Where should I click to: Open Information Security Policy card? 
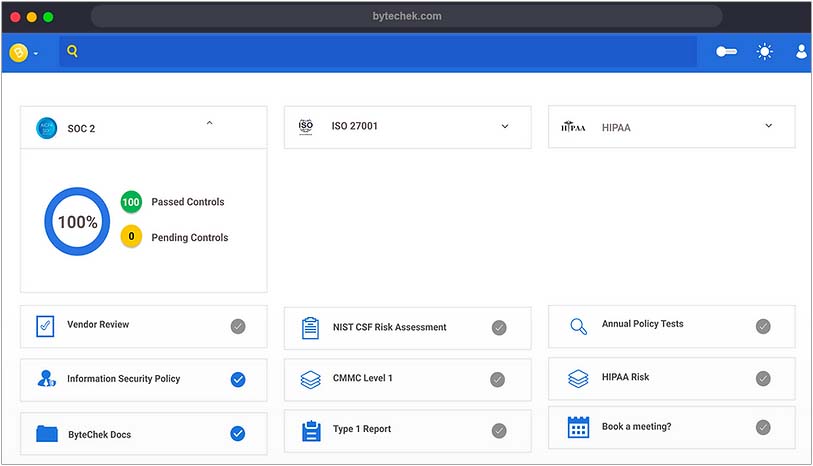click(x=144, y=379)
